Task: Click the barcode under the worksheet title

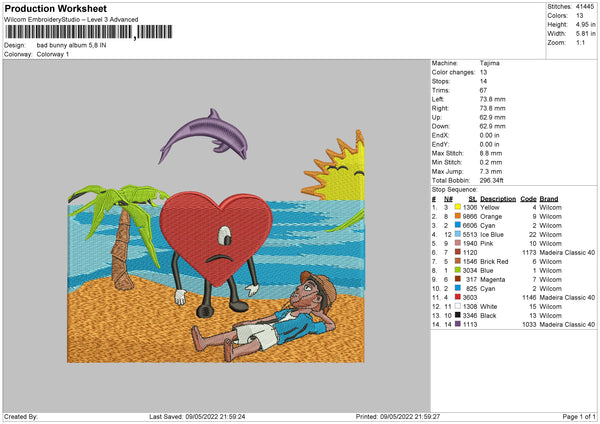Action: tap(88, 32)
